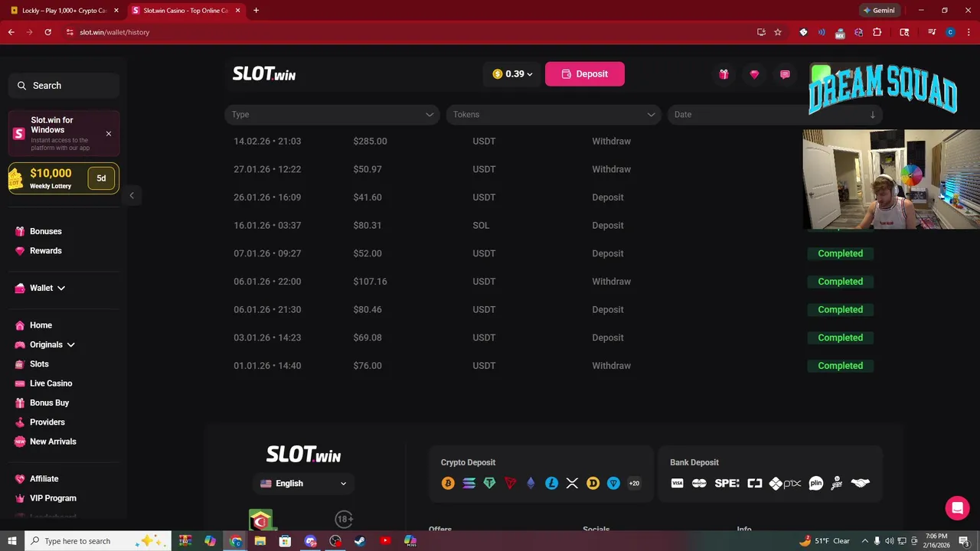Open the live support chat bubble
Image resolution: width=980 pixels, height=551 pixels.
(x=957, y=507)
